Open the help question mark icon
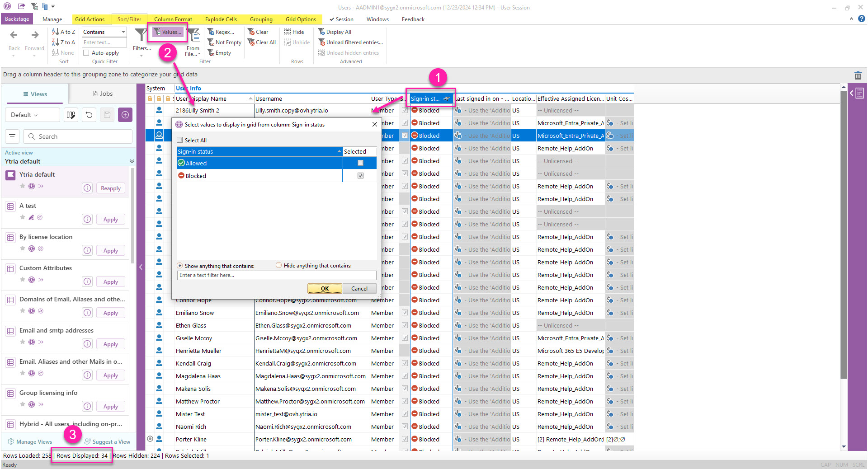This screenshot has width=868, height=469. coord(862,19)
